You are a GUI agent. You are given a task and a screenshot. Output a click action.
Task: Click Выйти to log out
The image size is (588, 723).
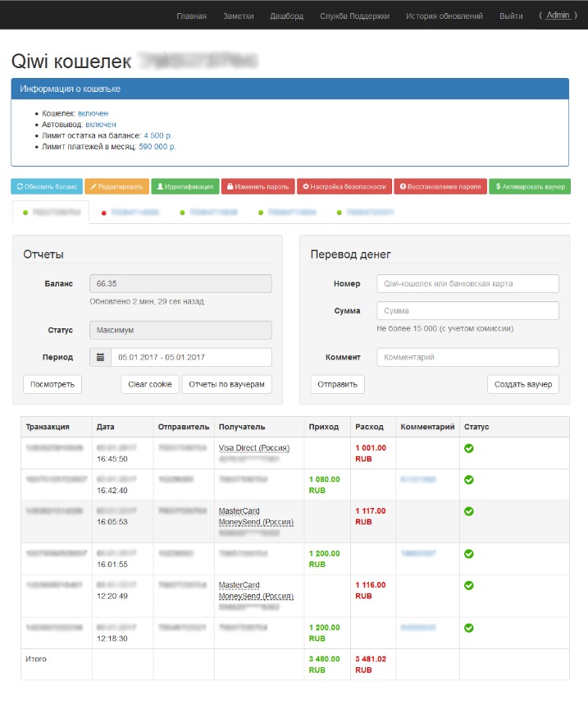[511, 16]
